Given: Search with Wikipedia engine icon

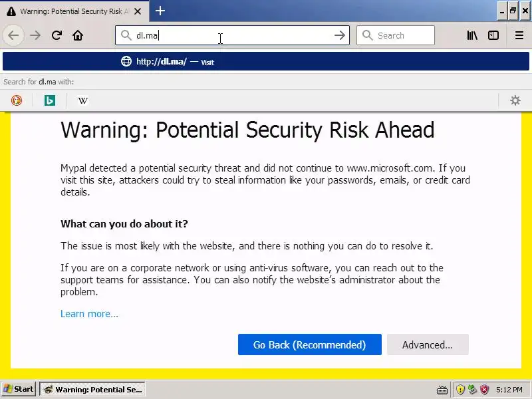Looking at the screenshot, I should pos(82,100).
